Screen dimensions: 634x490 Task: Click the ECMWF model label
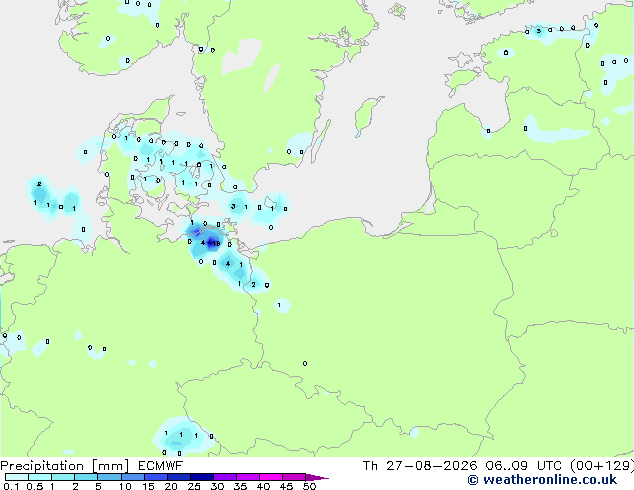tap(161, 466)
